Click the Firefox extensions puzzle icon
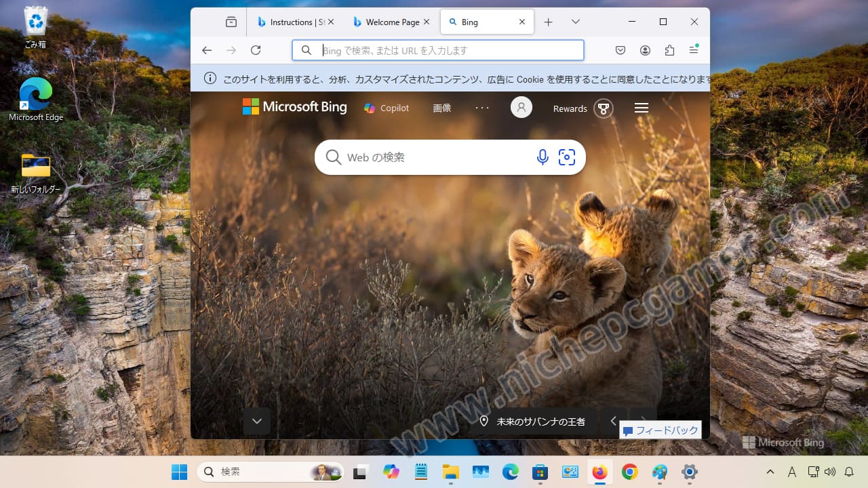Image resolution: width=868 pixels, height=488 pixels. [670, 50]
